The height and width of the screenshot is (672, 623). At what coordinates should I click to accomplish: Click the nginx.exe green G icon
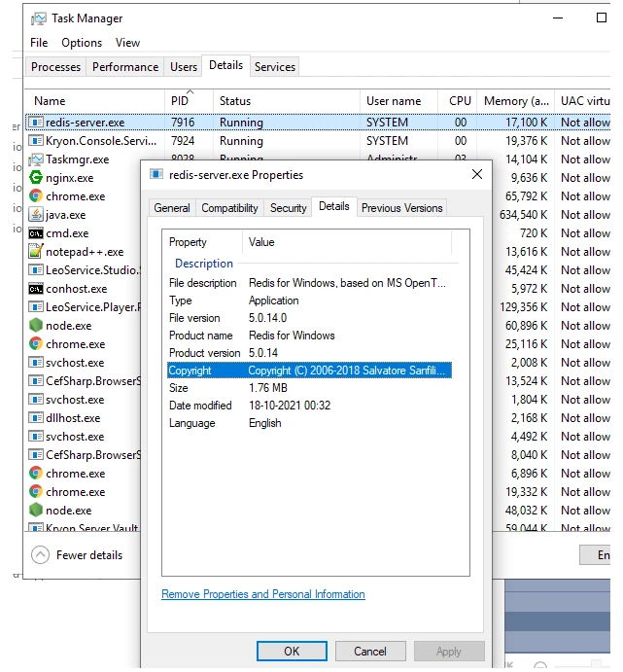pyautogui.click(x=36, y=177)
